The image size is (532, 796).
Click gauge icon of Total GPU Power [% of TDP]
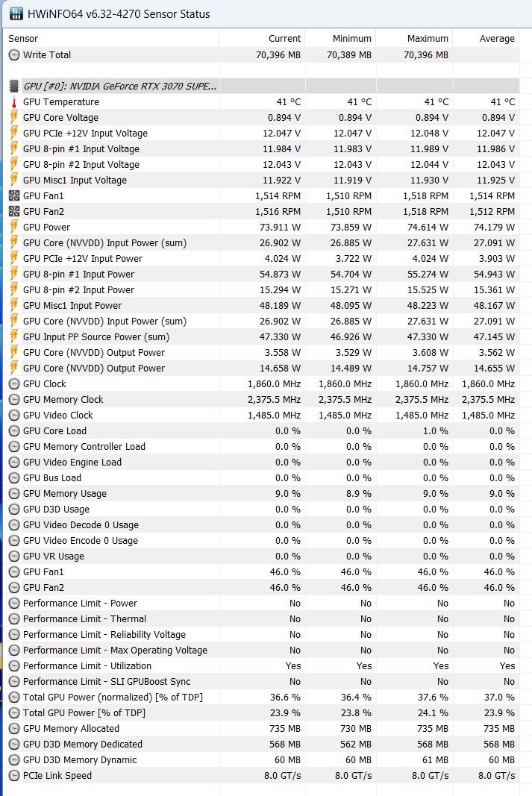point(14,713)
